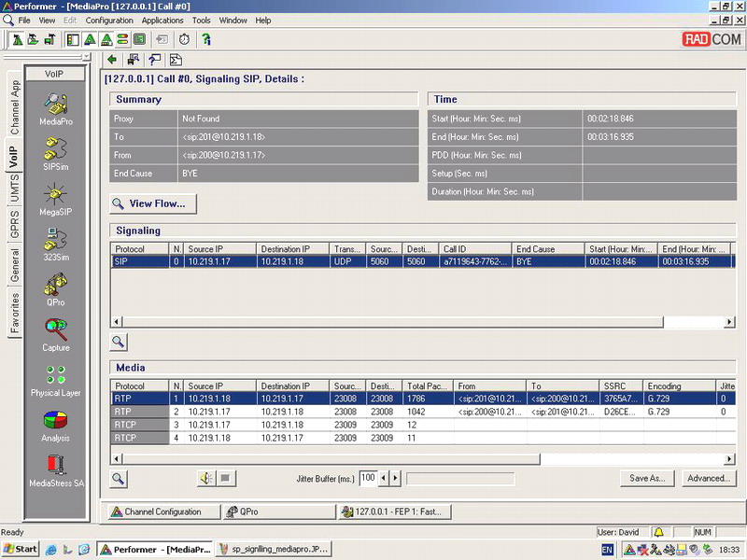Image resolution: width=747 pixels, height=560 pixels.
Task: Launch the Analysis pie chart tool
Action: (56, 426)
